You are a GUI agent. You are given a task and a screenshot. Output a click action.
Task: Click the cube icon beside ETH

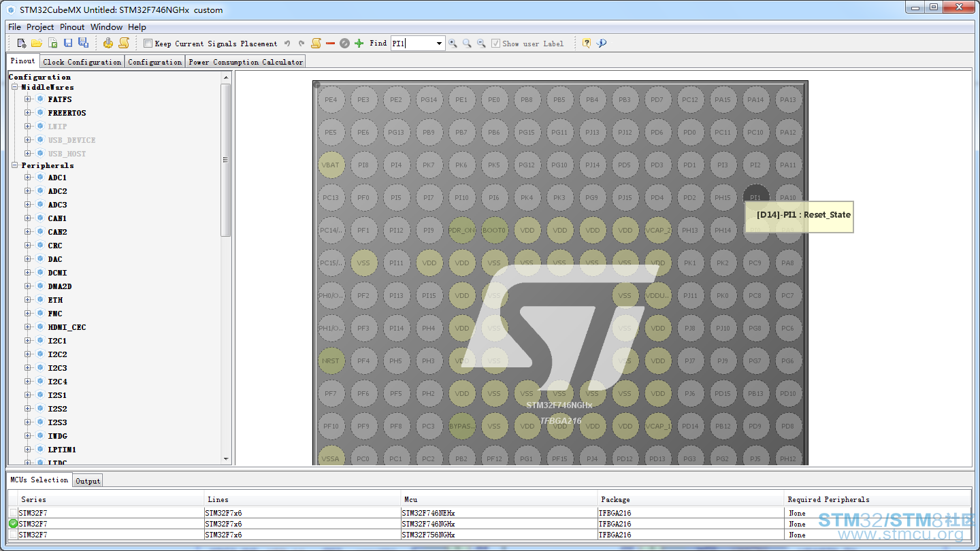[x=40, y=300]
